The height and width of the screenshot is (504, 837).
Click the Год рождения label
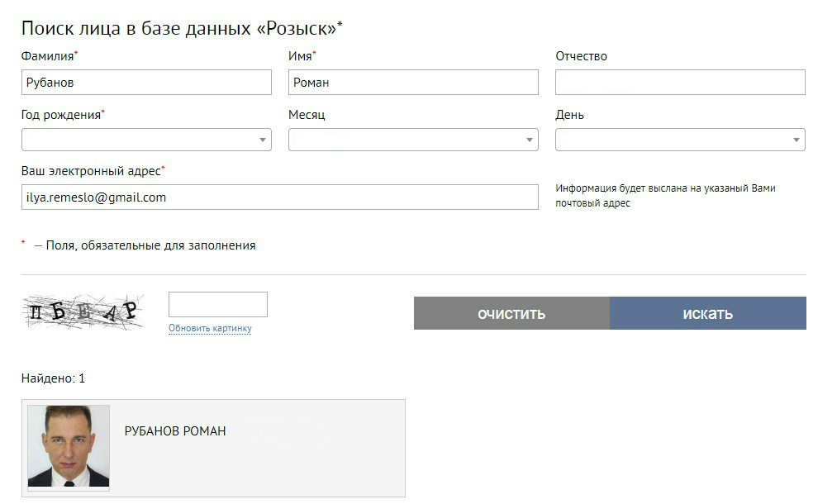tap(60, 115)
